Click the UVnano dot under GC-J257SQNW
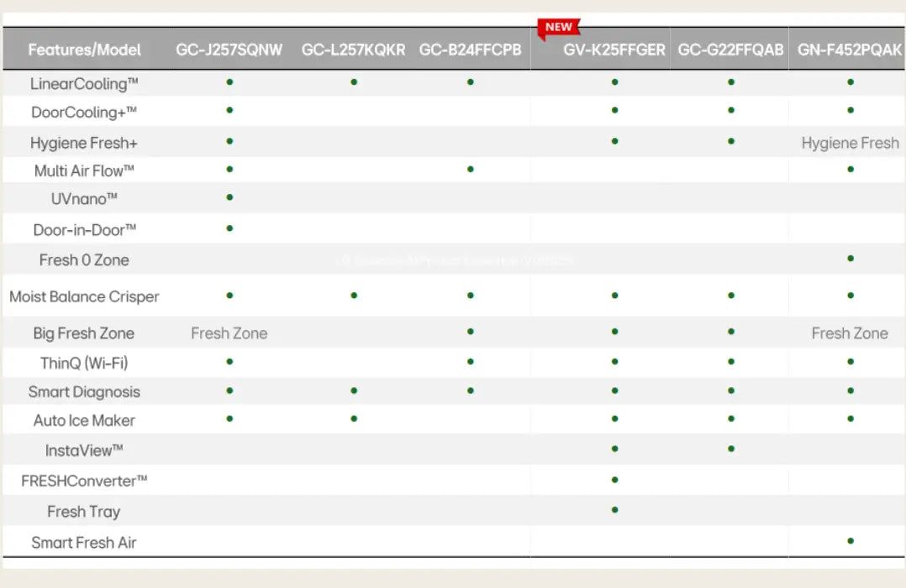 click(x=229, y=198)
